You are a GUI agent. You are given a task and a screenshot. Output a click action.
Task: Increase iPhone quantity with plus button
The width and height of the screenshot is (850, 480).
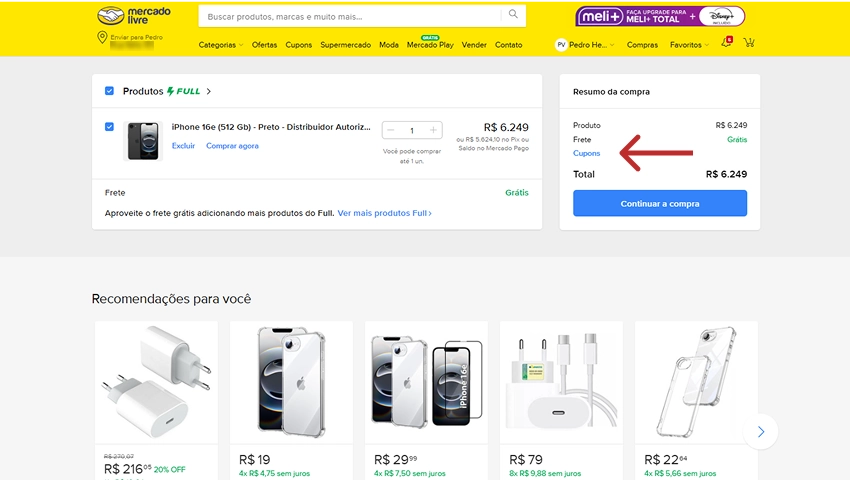[433, 130]
